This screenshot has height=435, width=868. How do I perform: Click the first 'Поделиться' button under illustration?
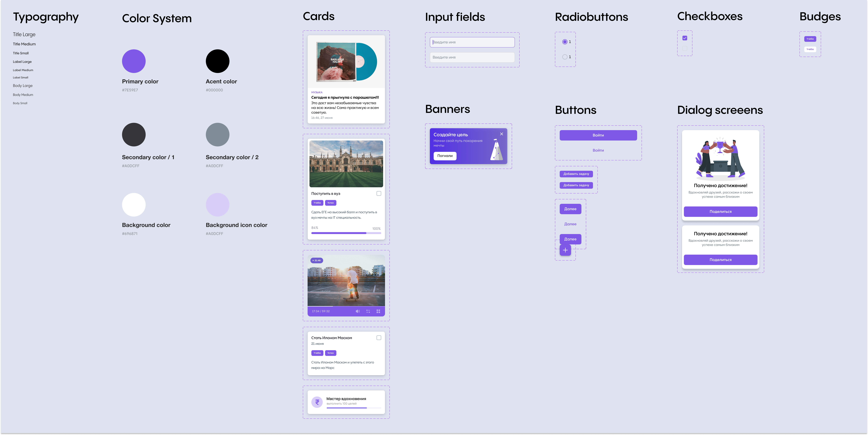720,211
